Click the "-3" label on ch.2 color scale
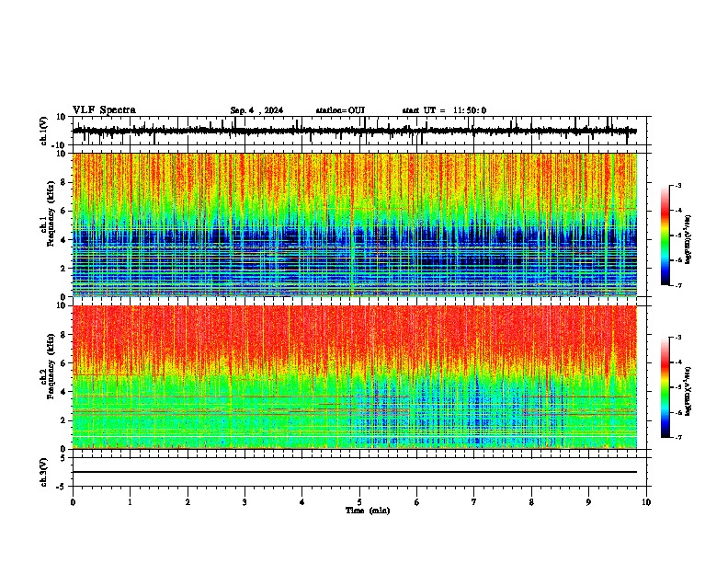The width and height of the screenshot is (728, 563). [x=678, y=338]
